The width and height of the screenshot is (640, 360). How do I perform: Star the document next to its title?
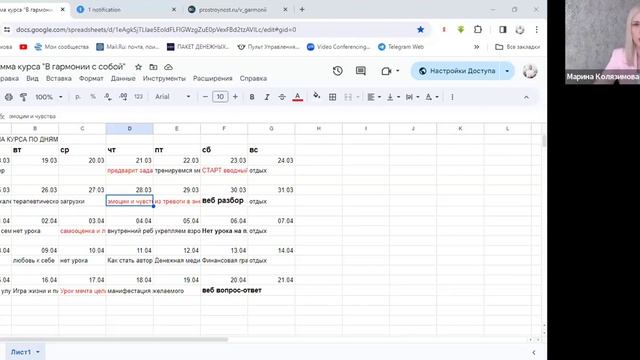[138, 67]
